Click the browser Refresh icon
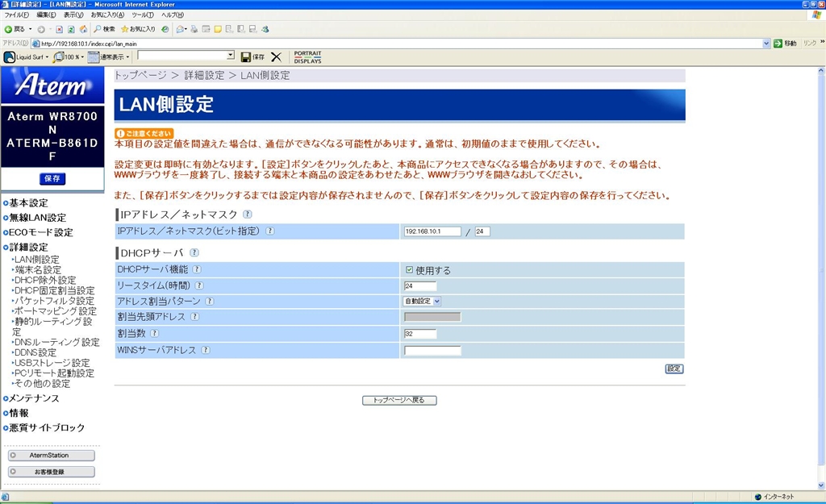Viewport: 826px width, 504px height. click(x=71, y=29)
